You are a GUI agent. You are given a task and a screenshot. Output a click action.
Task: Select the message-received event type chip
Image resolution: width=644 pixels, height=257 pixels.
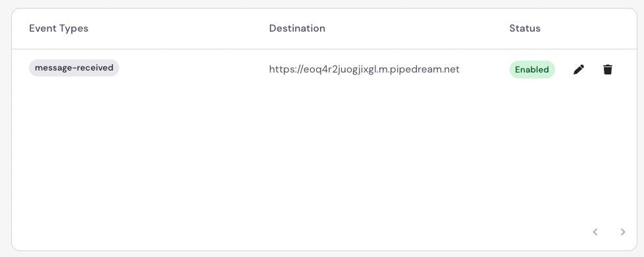[x=74, y=68]
